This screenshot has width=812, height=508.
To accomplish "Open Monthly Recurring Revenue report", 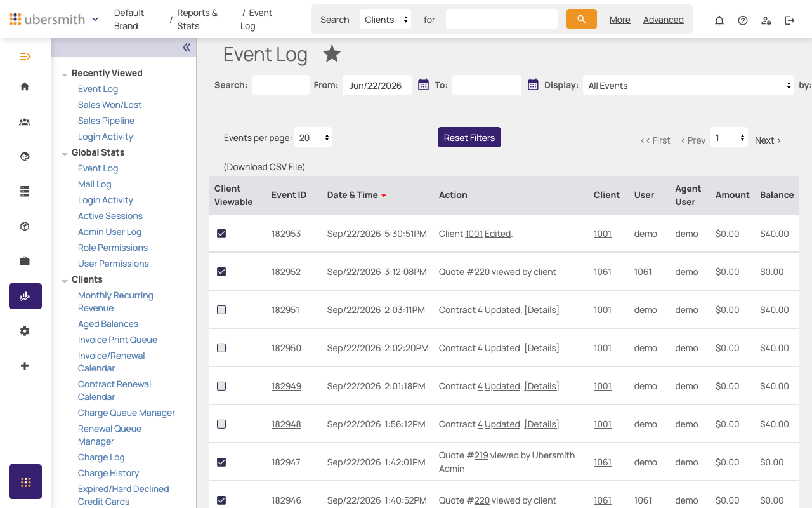I will pyautogui.click(x=115, y=302).
